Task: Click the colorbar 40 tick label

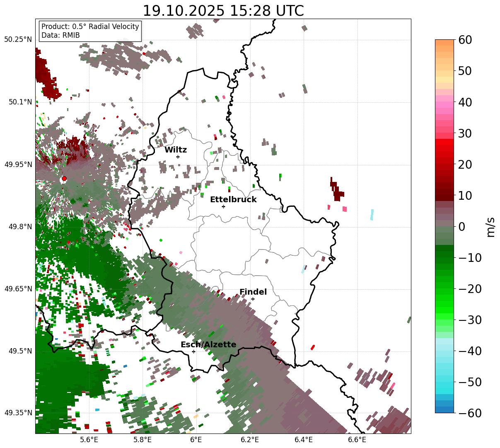Action: [x=465, y=102]
